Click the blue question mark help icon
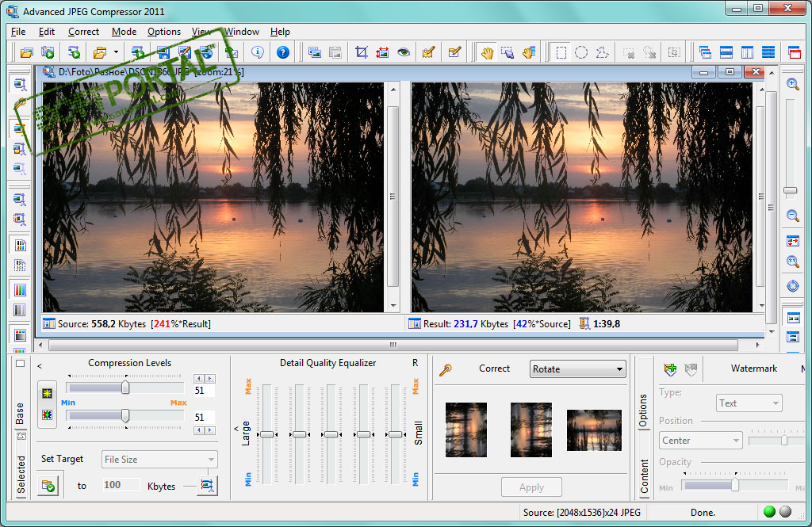Image resolution: width=812 pixels, height=527 pixels. [x=283, y=52]
